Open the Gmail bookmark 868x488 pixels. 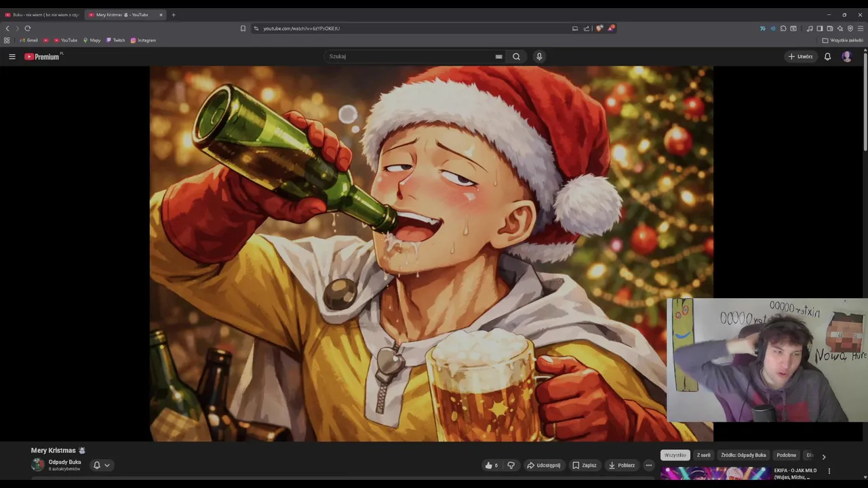coord(28,40)
